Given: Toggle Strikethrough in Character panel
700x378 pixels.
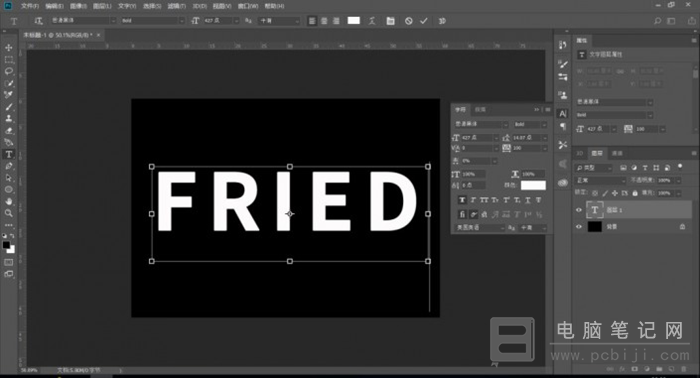Looking at the screenshot, I should click(538, 200).
